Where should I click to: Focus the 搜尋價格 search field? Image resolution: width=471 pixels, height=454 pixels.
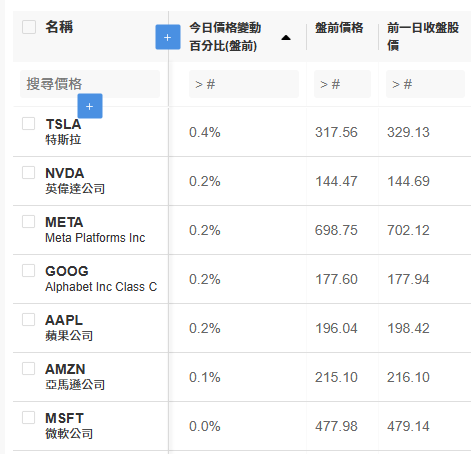pos(90,84)
